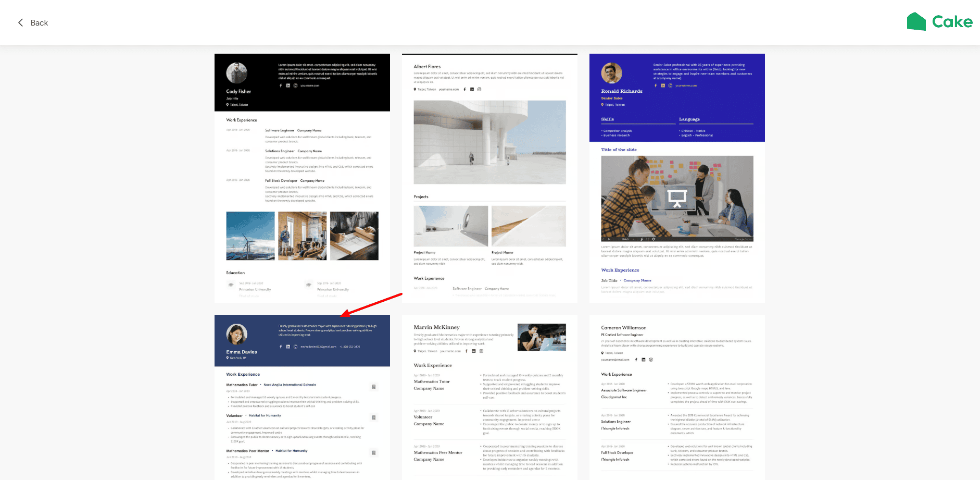Select the Emma Davies navy template
The image size is (980, 480).
coord(302,396)
